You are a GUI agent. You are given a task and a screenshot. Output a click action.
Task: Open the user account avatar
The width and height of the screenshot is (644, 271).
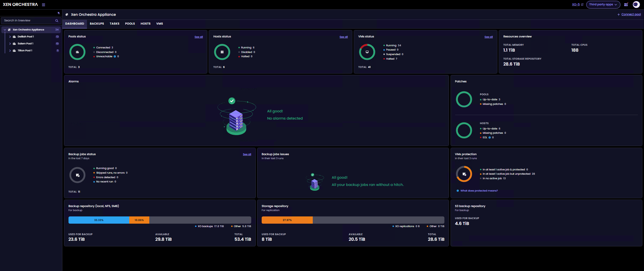click(x=636, y=5)
